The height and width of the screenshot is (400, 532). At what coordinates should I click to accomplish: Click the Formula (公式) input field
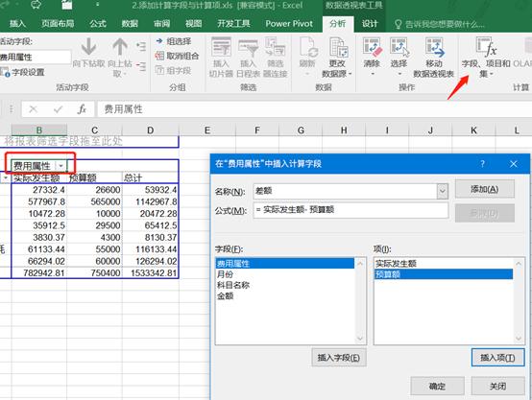coord(351,210)
